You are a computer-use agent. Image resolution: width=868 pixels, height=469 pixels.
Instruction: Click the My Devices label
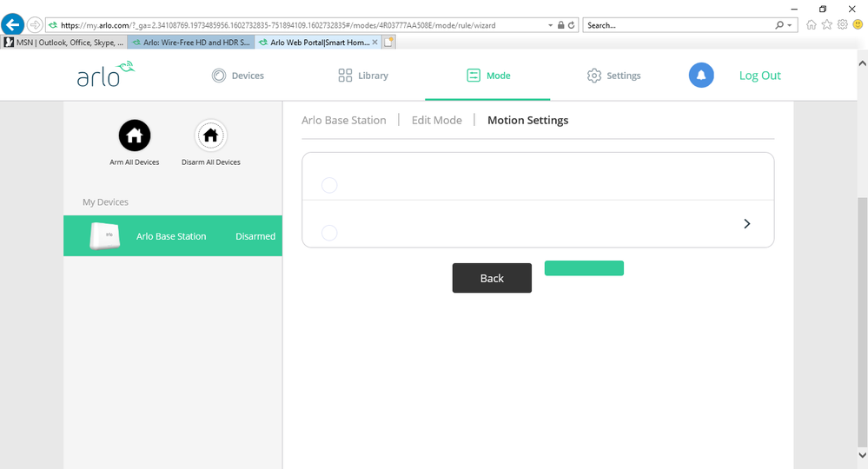pos(105,201)
